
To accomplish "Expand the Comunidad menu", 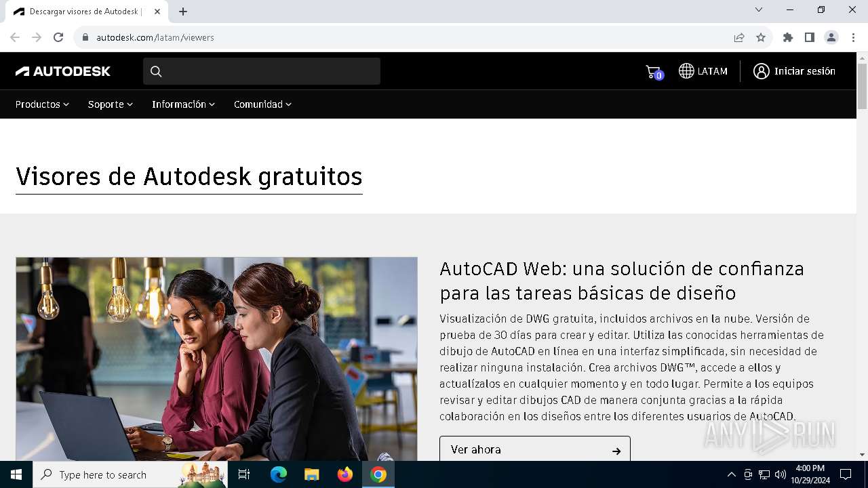I will [262, 104].
